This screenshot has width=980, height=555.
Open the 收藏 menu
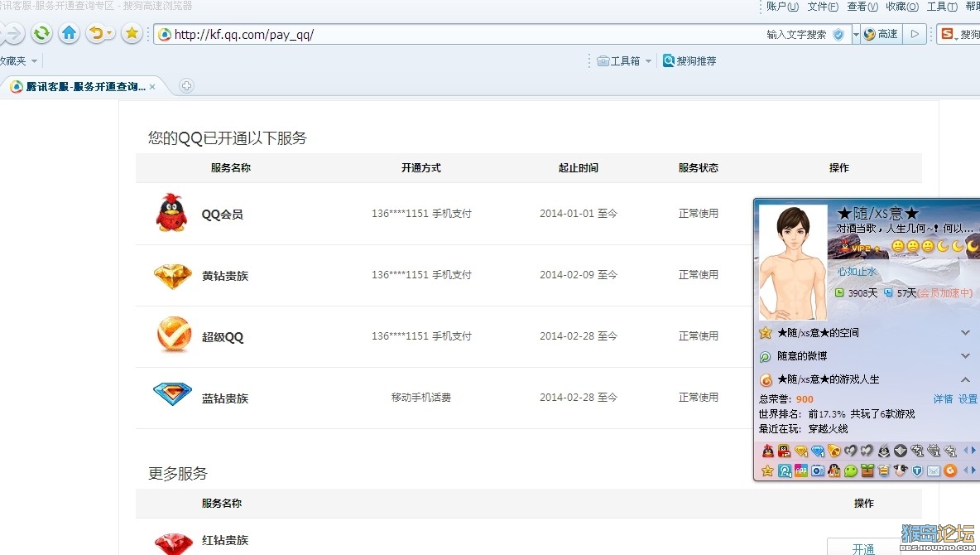pos(902,7)
